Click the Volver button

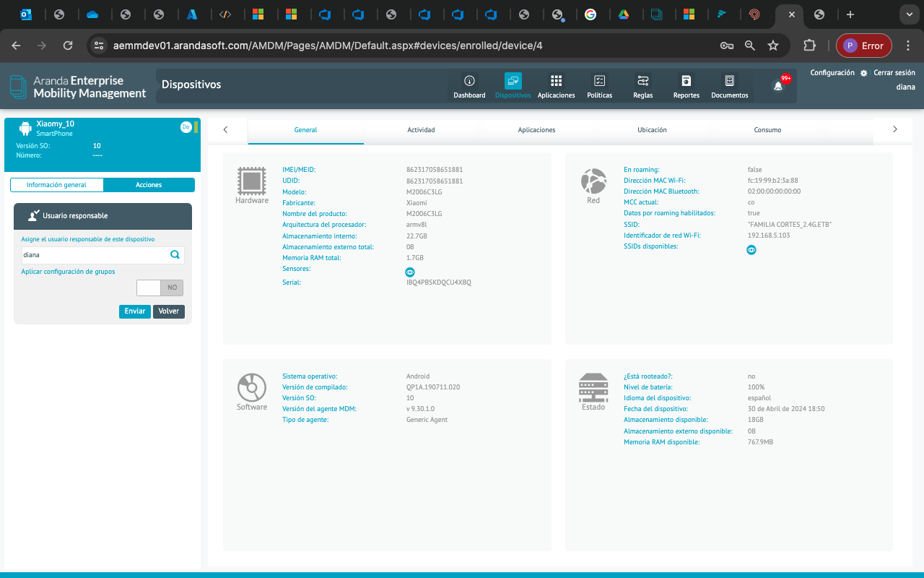click(x=169, y=311)
